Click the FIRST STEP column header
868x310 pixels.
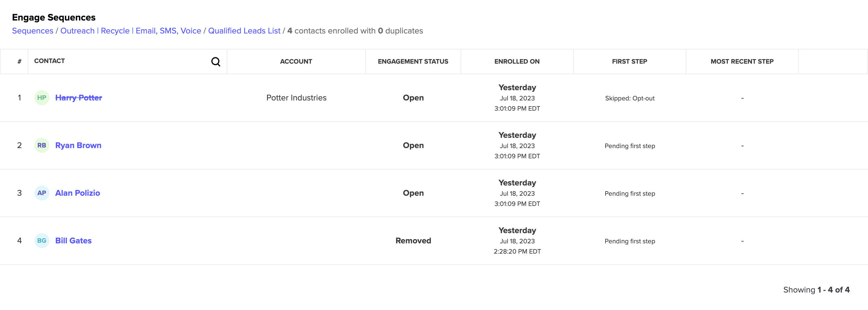tap(629, 61)
